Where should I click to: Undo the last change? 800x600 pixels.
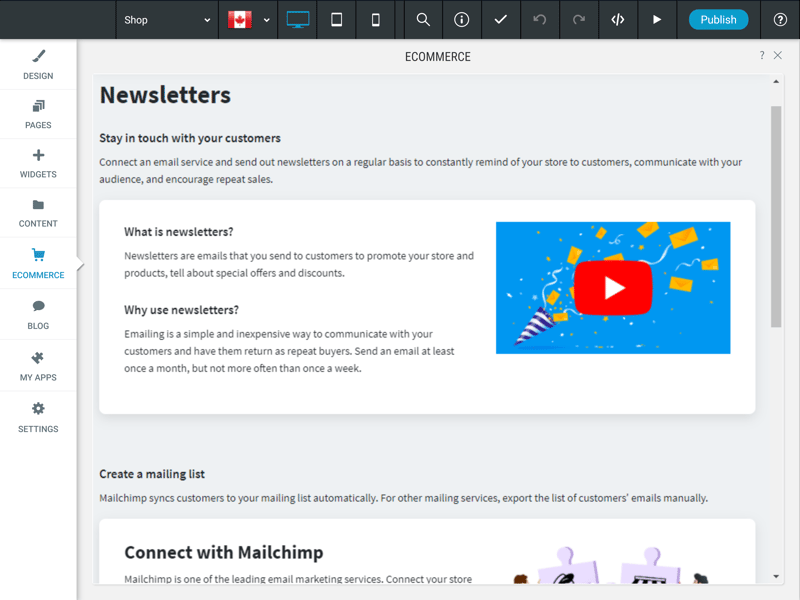[539, 20]
